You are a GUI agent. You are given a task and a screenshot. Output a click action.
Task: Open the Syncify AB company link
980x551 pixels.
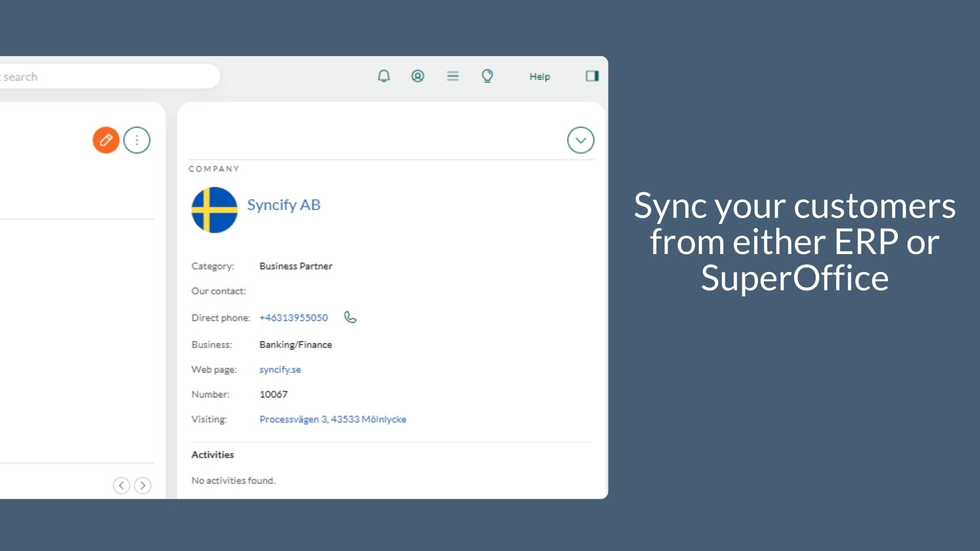pyautogui.click(x=284, y=205)
